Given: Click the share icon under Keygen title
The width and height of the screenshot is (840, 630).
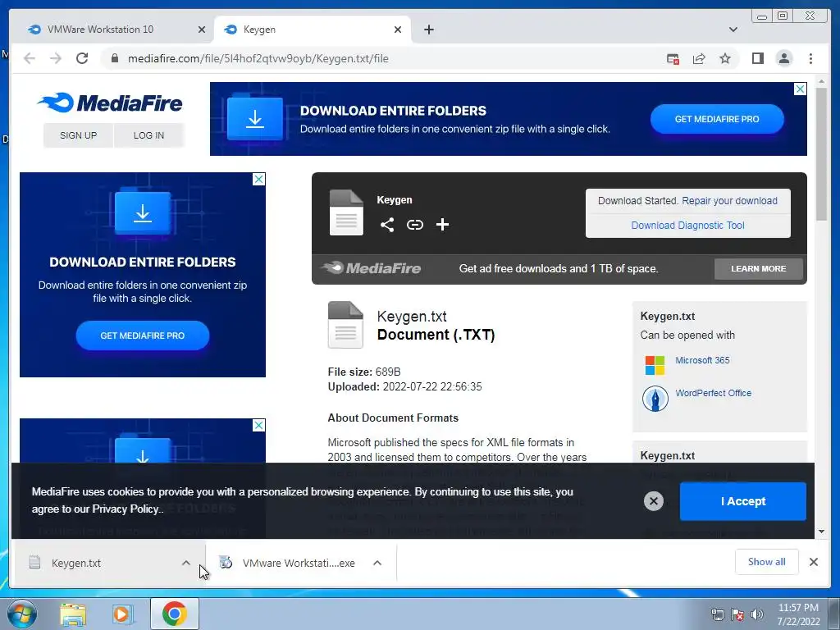Looking at the screenshot, I should 387,225.
